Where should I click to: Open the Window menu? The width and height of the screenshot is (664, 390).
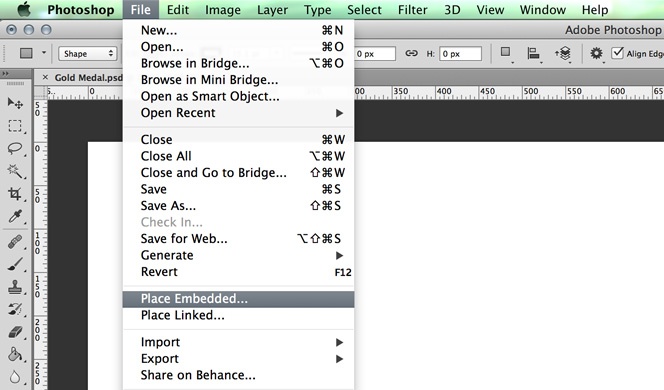542,9
